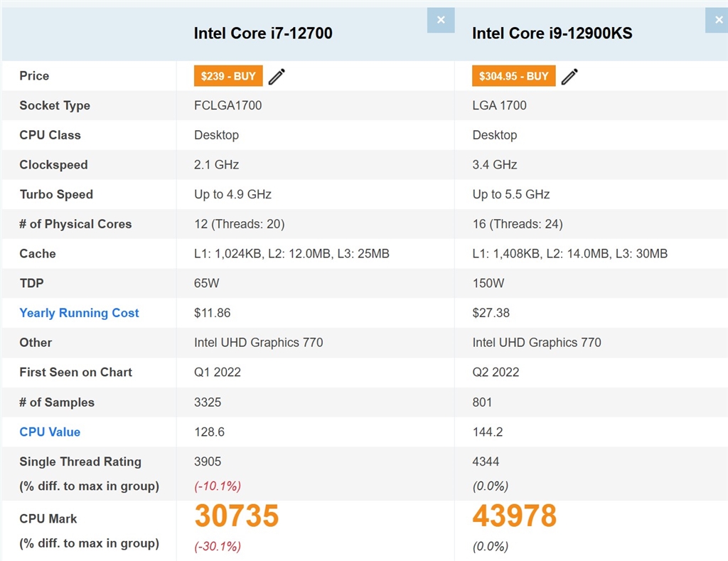The width and height of the screenshot is (728, 561).
Task: Select 12 (Threads: 20) cores cell
Action: [239, 224]
